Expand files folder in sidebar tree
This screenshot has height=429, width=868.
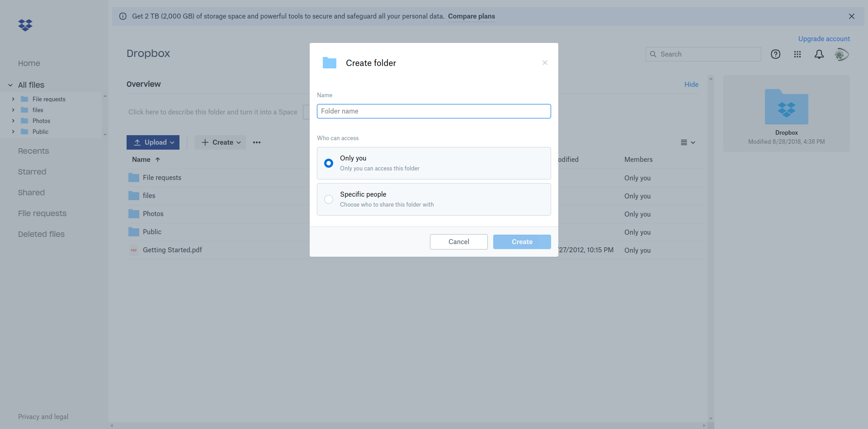click(x=13, y=110)
